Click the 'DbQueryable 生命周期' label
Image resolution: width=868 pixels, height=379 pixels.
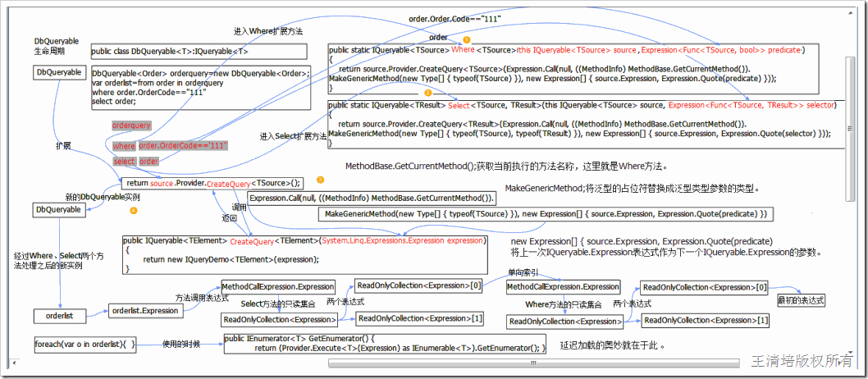[x=57, y=46]
